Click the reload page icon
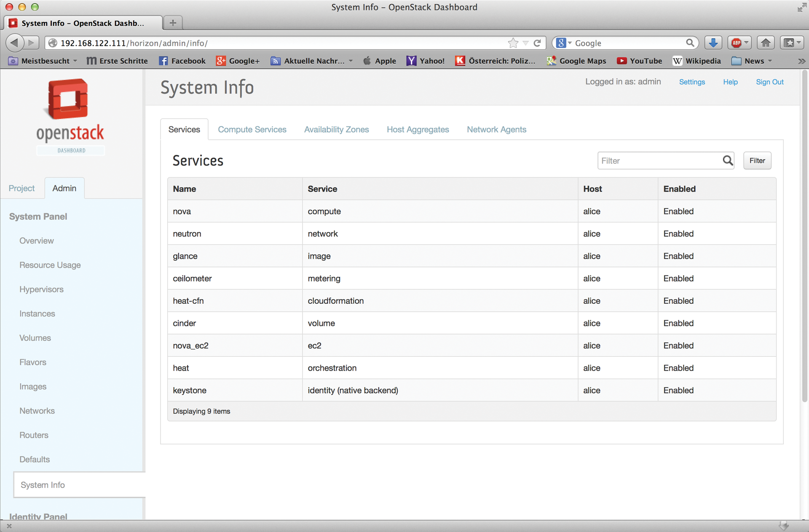This screenshot has width=809, height=532. click(x=537, y=43)
